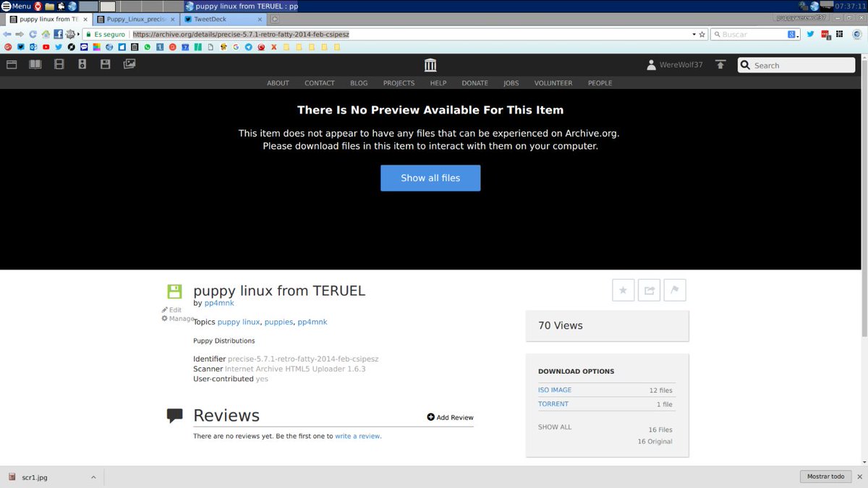Screen dimensions: 868x488
Task: Open the WhatsApp bookmark icon
Action: 147,47
